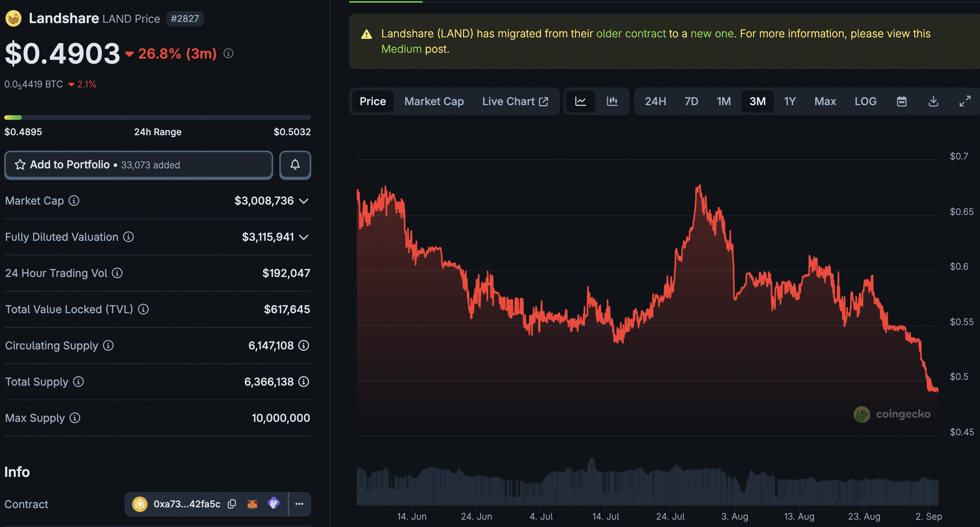The width and height of the screenshot is (980, 527).
Task: Copy the contract address
Action: (232, 504)
